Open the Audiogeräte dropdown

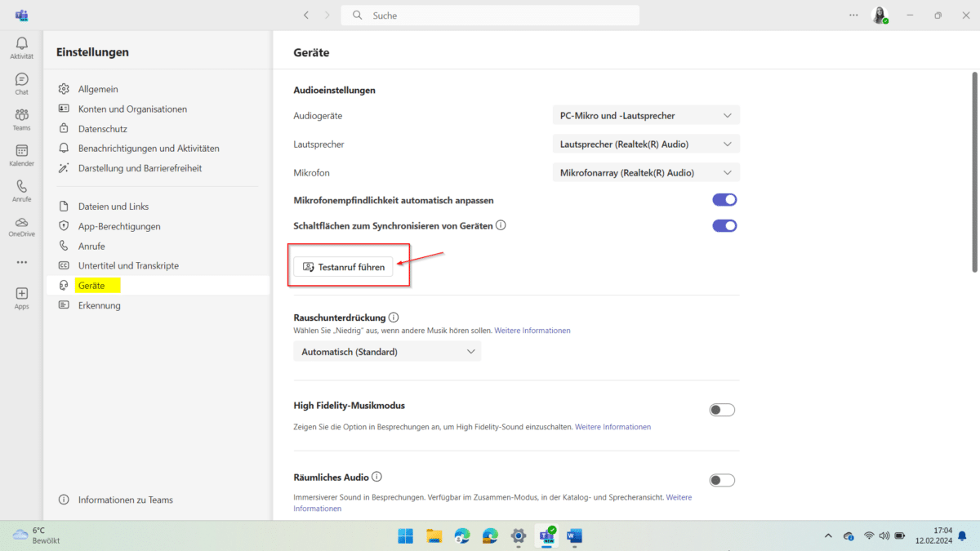tap(645, 115)
